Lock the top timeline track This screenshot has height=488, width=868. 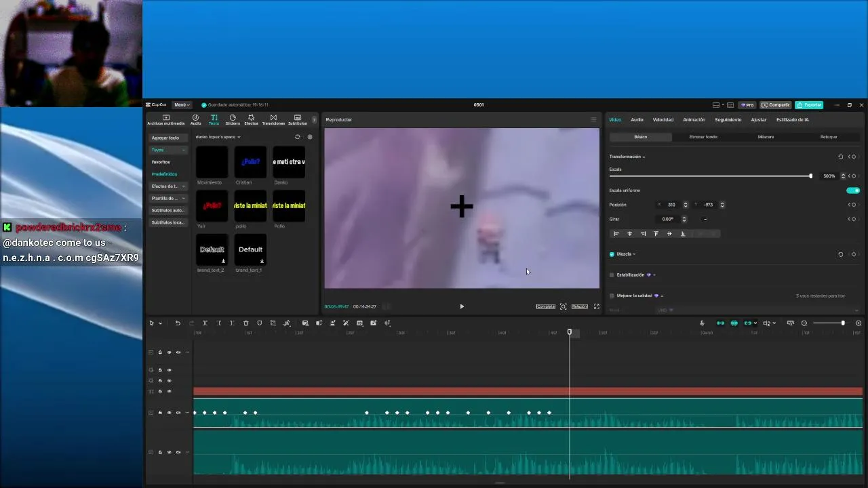160,352
